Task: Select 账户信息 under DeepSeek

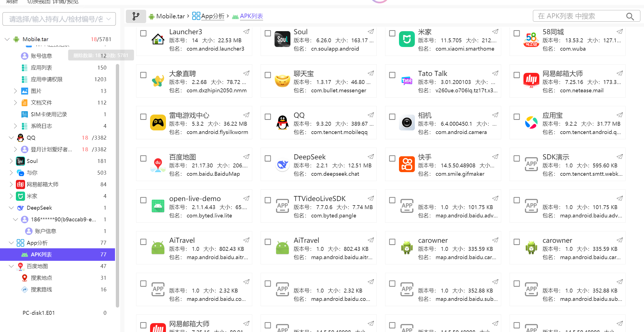Action: 45,231
